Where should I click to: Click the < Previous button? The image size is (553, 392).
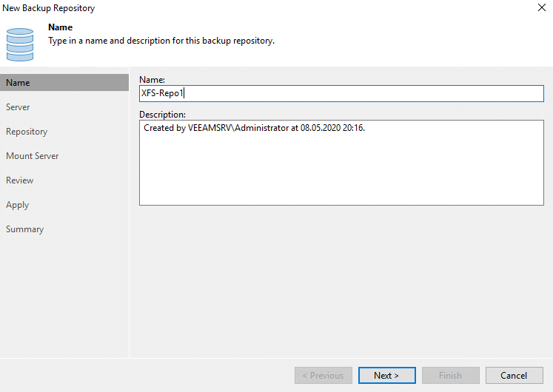[x=323, y=376]
